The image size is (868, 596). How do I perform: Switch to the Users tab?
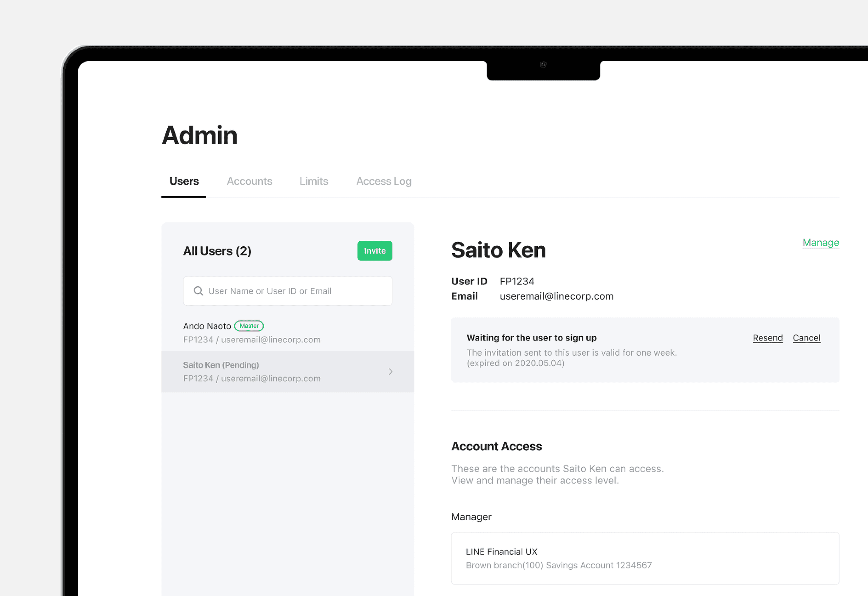[x=184, y=182]
